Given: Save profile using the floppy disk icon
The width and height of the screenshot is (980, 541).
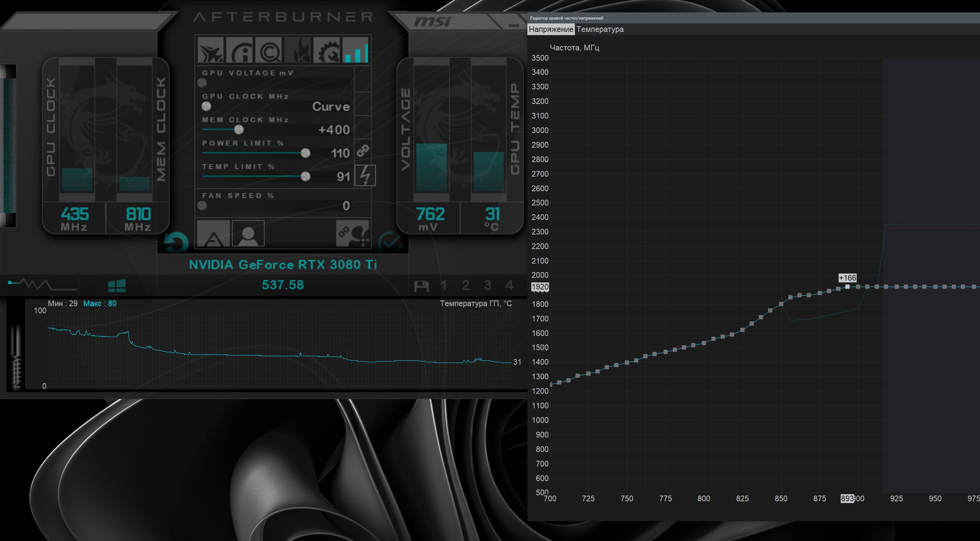Looking at the screenshot, I should point(421,286).
